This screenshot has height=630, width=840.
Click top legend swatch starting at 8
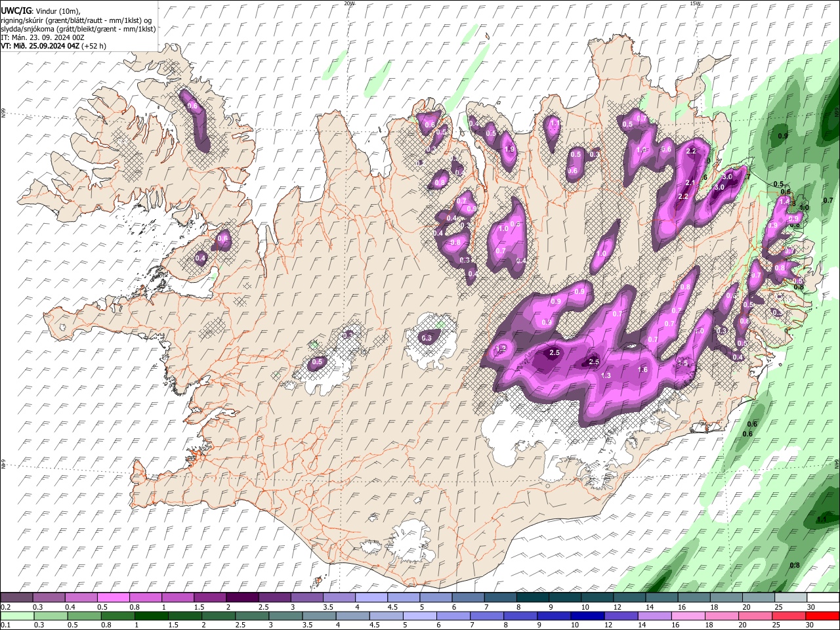(533, 597)
